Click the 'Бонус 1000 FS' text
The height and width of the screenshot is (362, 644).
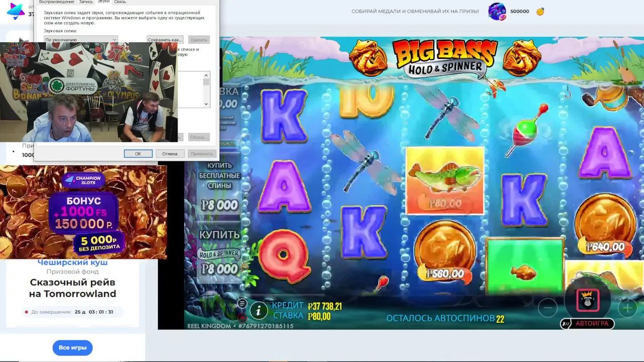pos(84,207)
